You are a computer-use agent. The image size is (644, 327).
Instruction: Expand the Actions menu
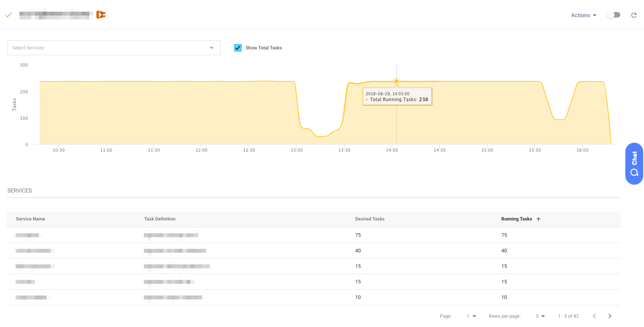(583, 15)
